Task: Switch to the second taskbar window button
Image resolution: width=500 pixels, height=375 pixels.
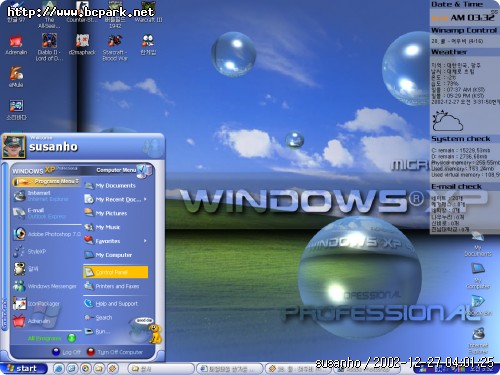Action: 230,369
